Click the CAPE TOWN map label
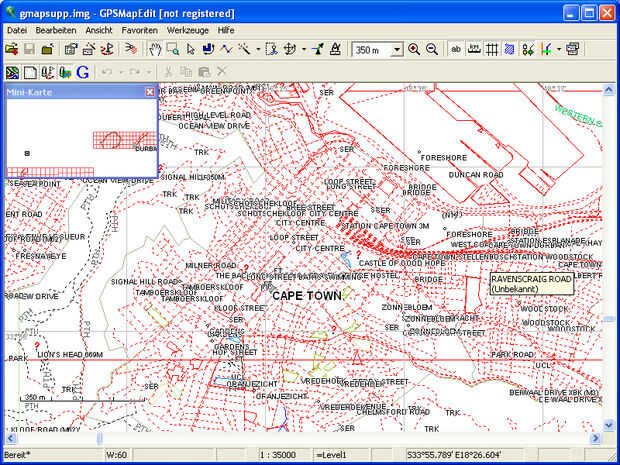The image size is (620, 465). (306, 296)
